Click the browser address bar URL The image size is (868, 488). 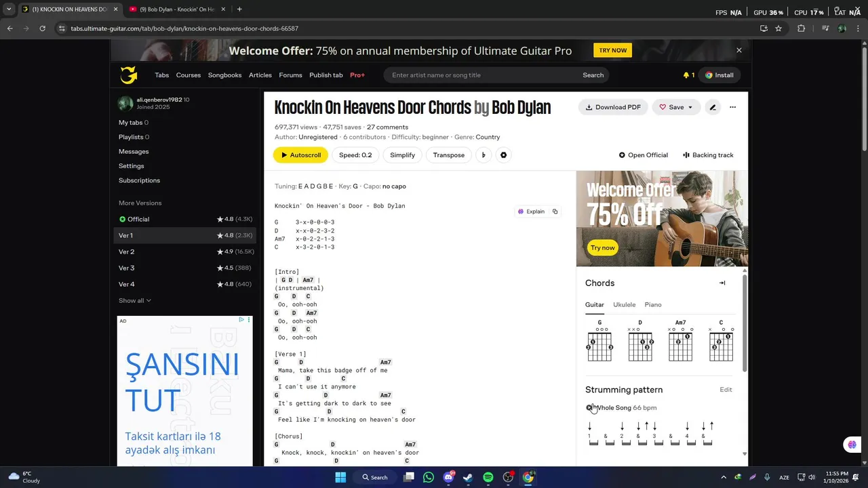pyautogui.click(x=184, y=28)
